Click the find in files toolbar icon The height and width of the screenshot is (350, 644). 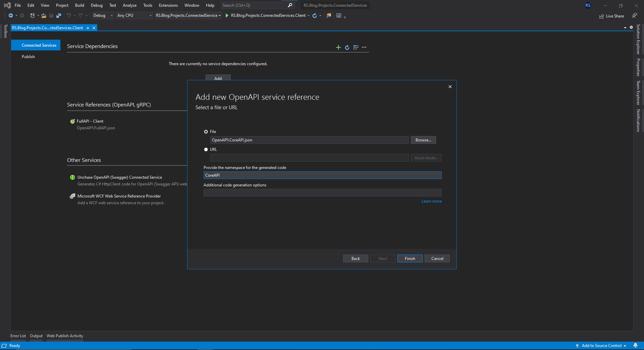(x=329, y=15)
